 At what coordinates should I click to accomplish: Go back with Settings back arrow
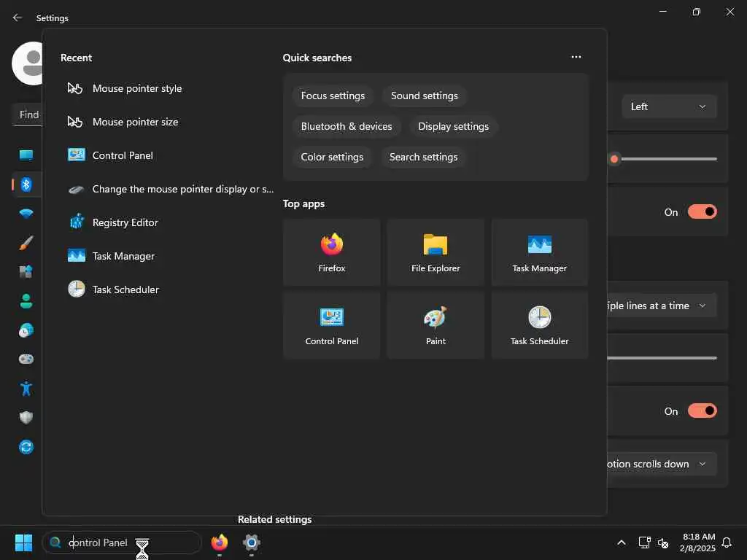[x=18, y=17]
